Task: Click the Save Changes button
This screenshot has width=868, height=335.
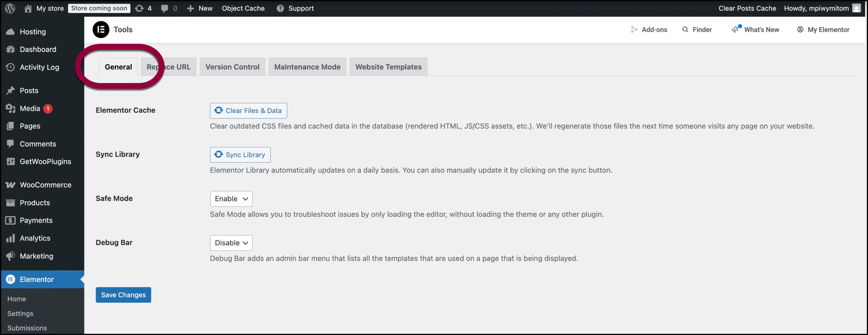Action: click(123, 295)
